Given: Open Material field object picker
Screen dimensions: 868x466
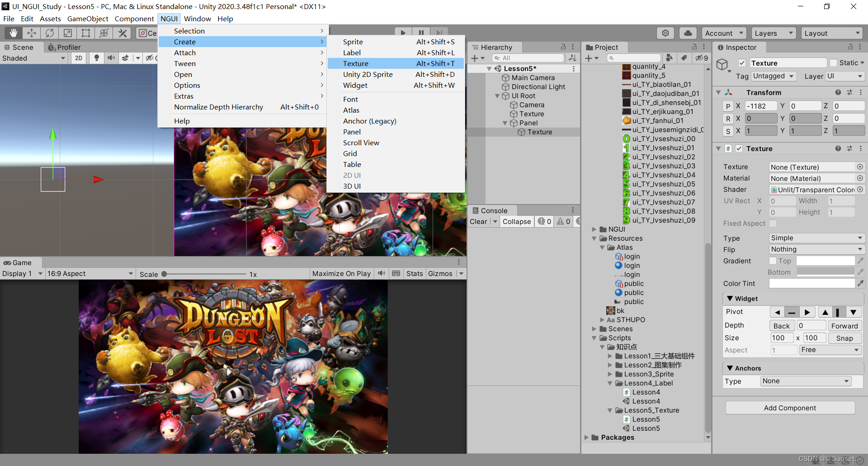Looking at the screenshot, I should (860, 178).
